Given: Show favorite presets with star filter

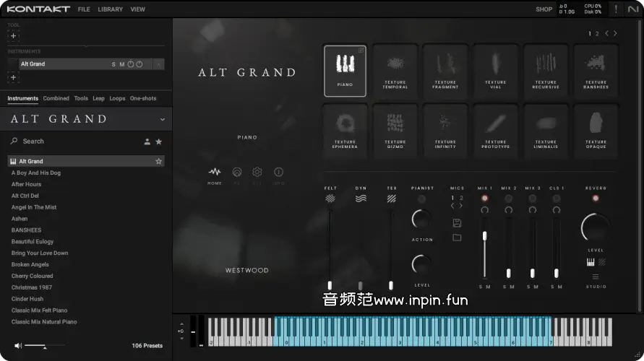Looking at the screenshot, I should pos(158,142).
